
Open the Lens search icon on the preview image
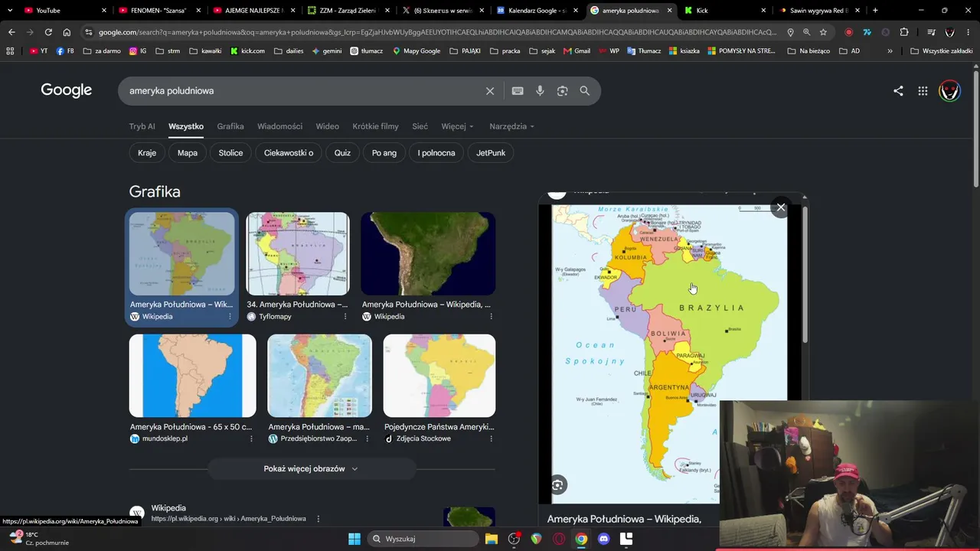[x=558, y=484]
